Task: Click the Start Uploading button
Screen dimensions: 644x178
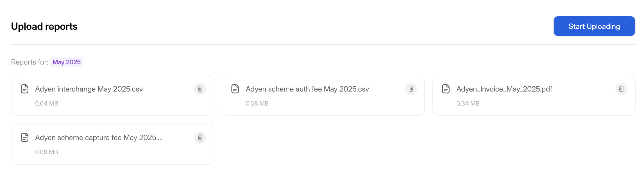Action: (594, 26)
